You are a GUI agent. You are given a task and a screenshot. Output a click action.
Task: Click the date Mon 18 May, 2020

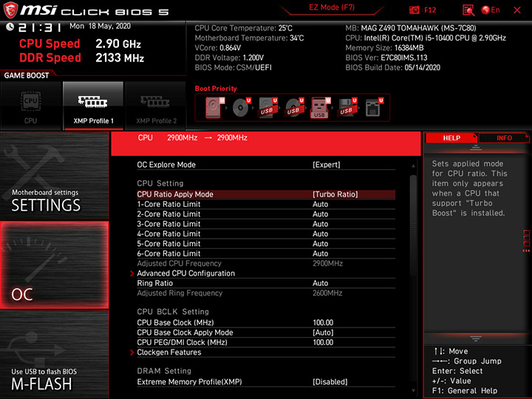coord(100,26)
